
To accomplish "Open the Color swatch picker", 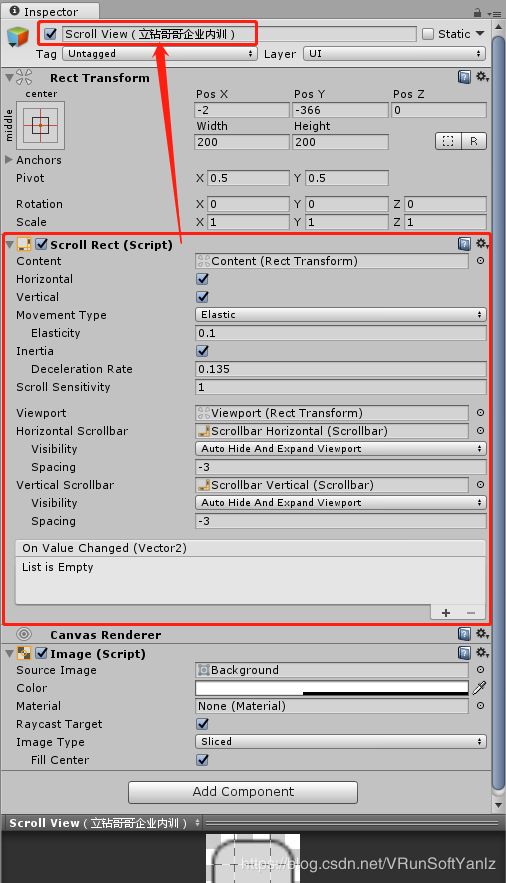I will [332, 688].
